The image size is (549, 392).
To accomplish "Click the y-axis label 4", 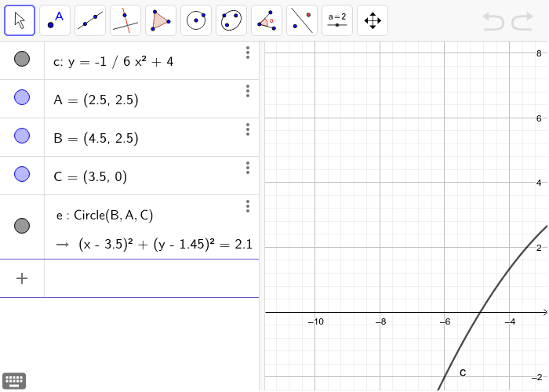I will pyautogui.click(x=539, y=183).
